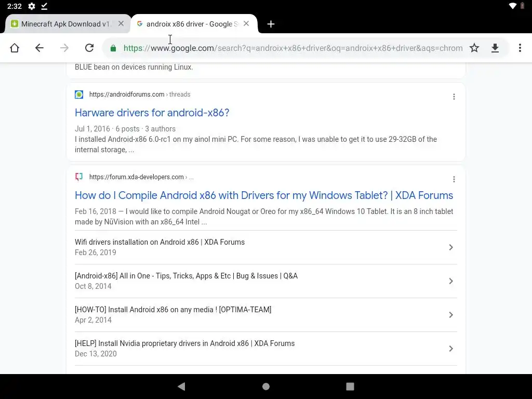
Task: Click chevron on All in One Tips row
Action: [451, 281]
